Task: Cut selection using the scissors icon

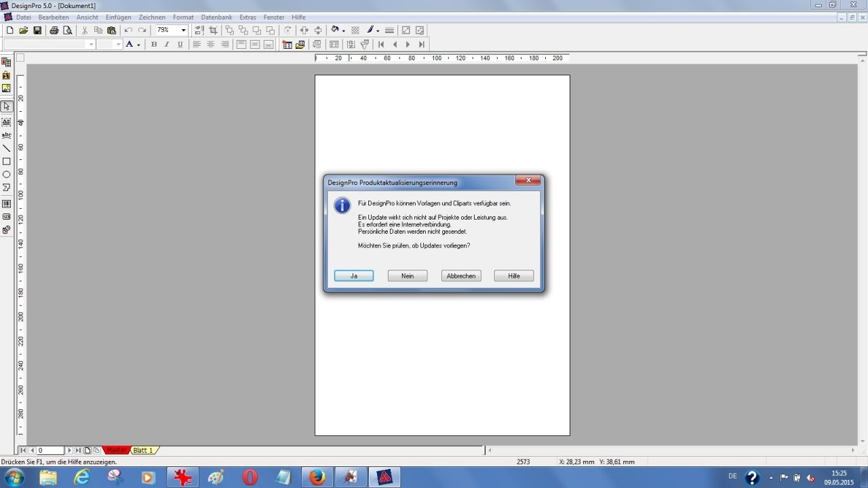Action: tap(85, 30)
